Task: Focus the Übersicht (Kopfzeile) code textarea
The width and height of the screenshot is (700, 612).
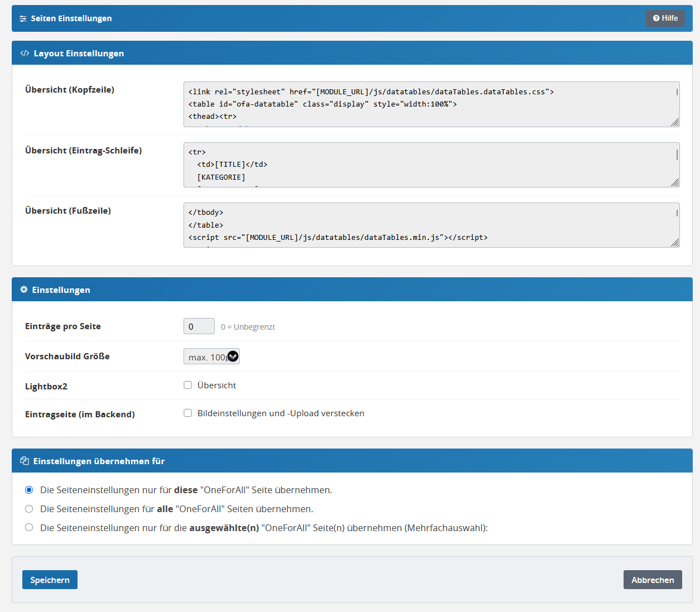Action: pyautogui.click(x=431, y=104)
